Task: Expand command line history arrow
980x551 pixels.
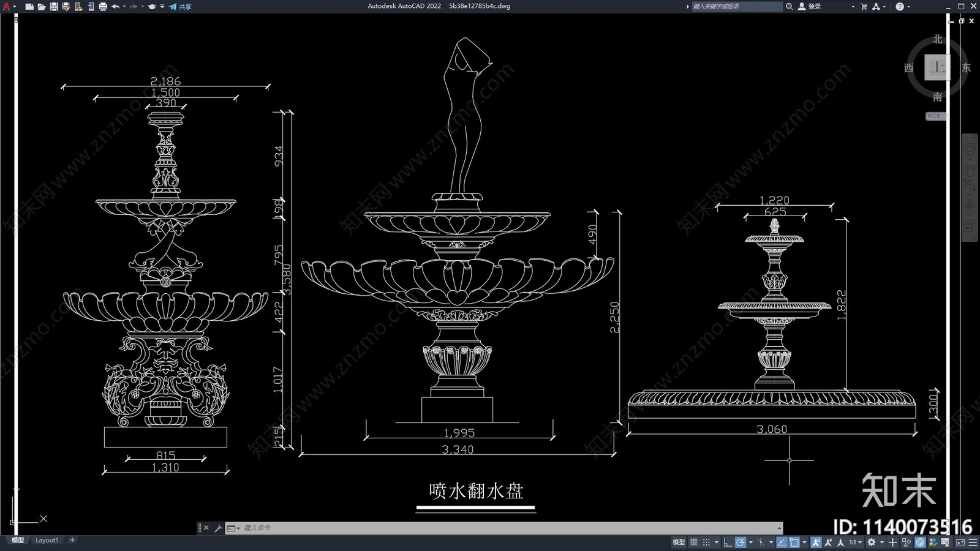Action: coord(779,528)
